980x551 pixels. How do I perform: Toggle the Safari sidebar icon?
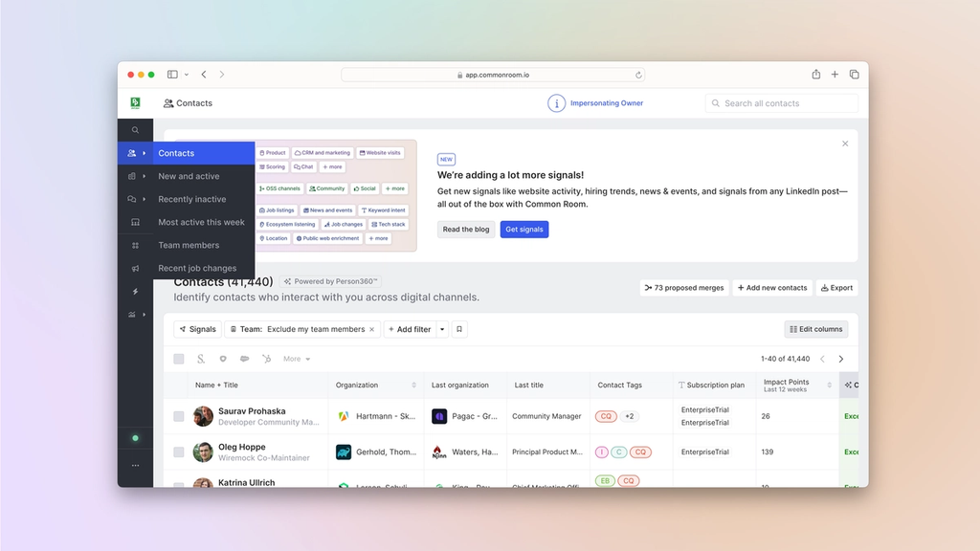pos(172,75)
